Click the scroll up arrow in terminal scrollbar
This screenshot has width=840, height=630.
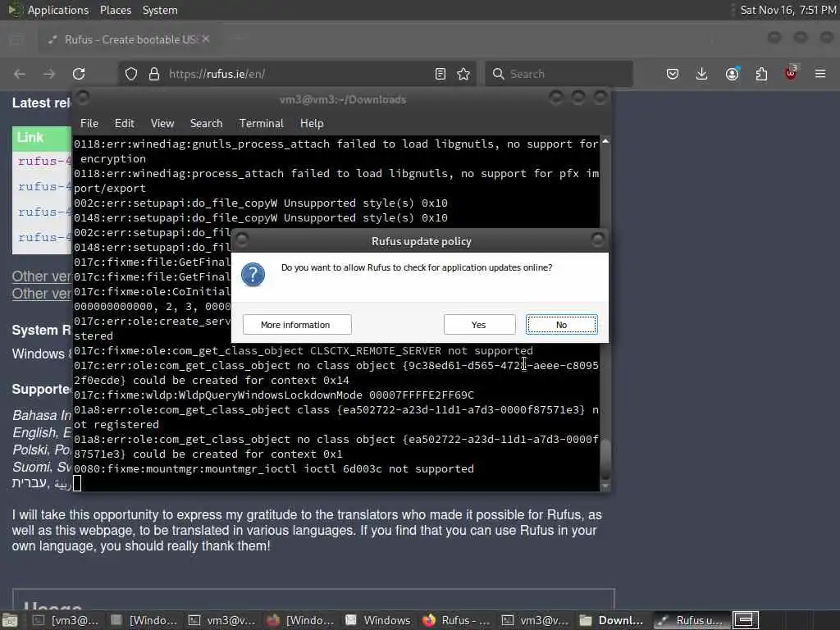[605, 141]
